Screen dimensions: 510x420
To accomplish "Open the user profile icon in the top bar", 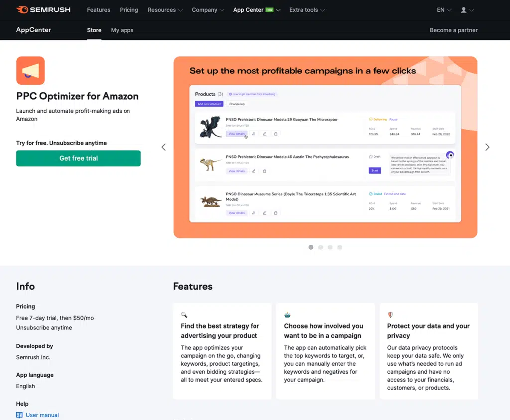I will [x=463, y=9].
